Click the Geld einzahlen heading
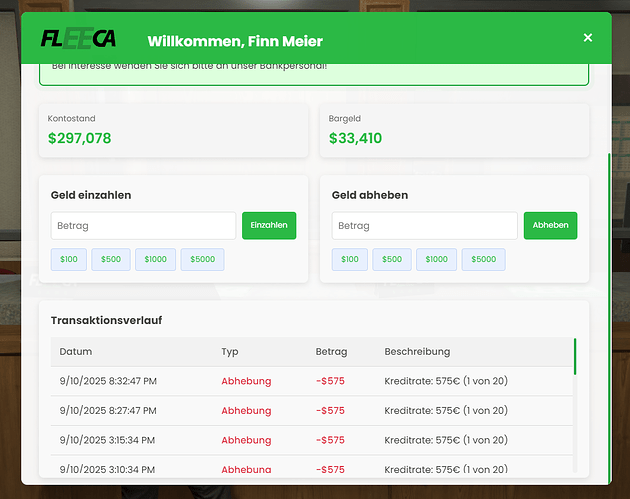This screenshot has width=630, height=499. click(91, 195)
